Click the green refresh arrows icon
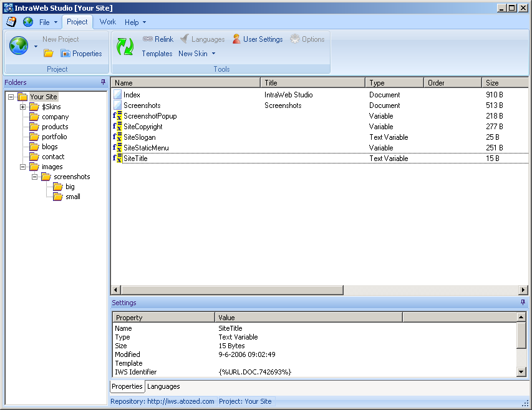The image size is (532, 410). coord(125,46)
